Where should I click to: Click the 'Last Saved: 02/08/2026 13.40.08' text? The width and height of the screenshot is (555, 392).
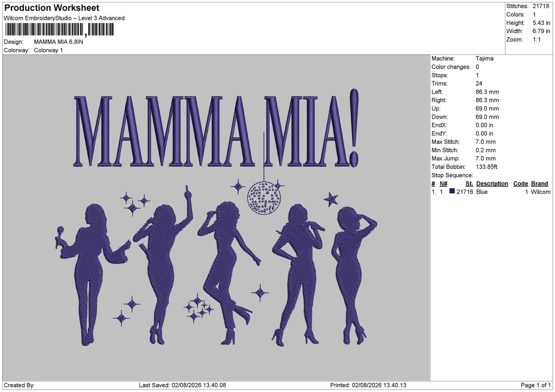(x=182, y=385)
